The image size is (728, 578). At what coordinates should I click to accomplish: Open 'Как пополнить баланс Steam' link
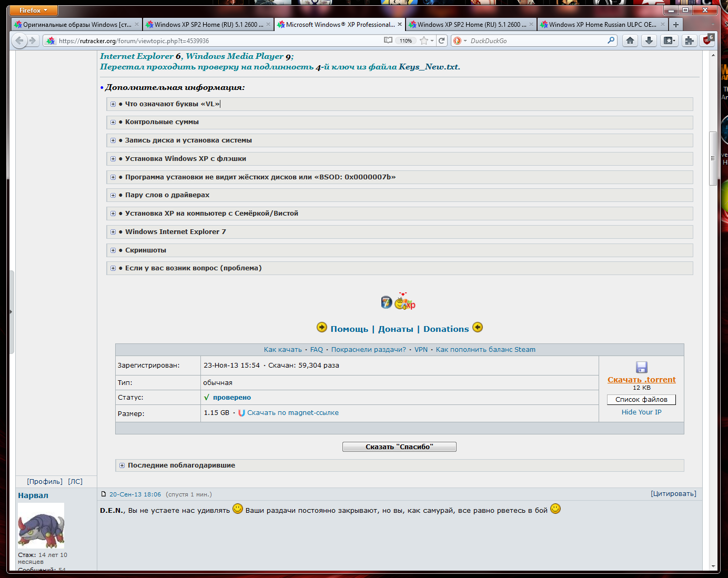[x=486, y=350]
